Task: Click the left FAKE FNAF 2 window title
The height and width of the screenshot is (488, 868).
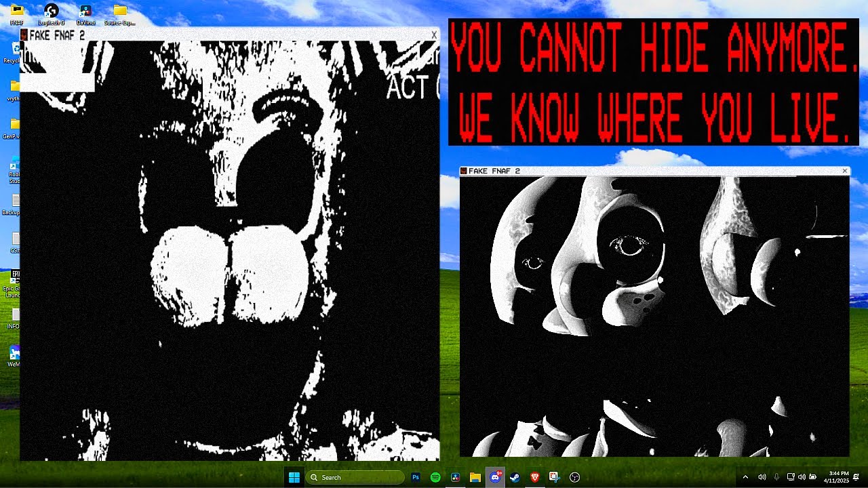Action: [x=57, y=35]
